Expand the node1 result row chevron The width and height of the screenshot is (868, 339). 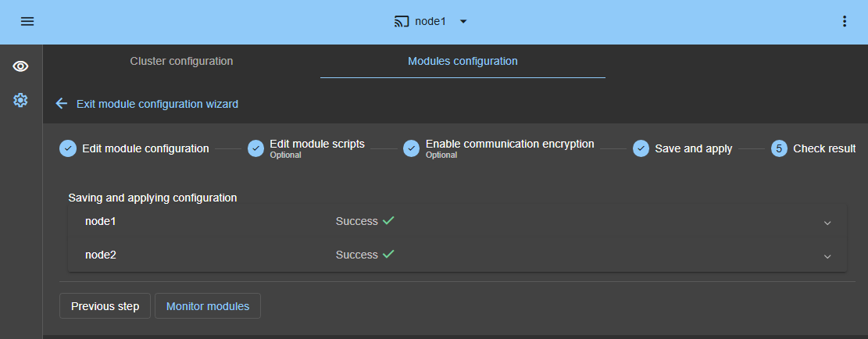827,223
